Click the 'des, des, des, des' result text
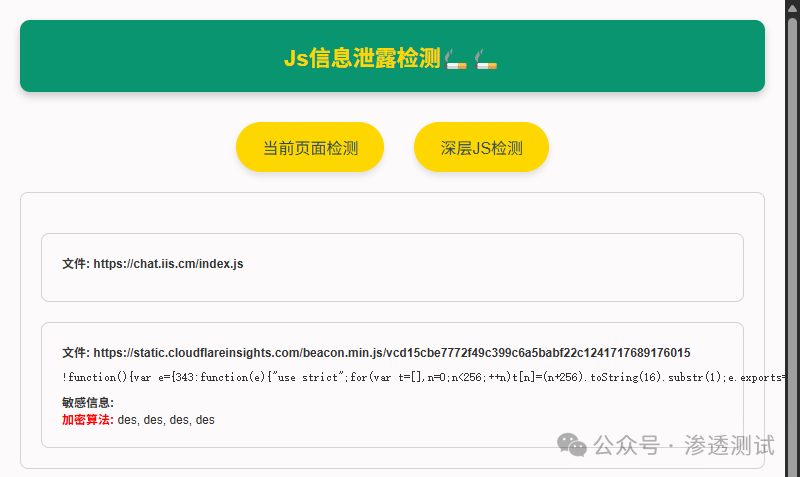Image resolution: width=800 pixels, height=477 pixels. click(166, 420)
